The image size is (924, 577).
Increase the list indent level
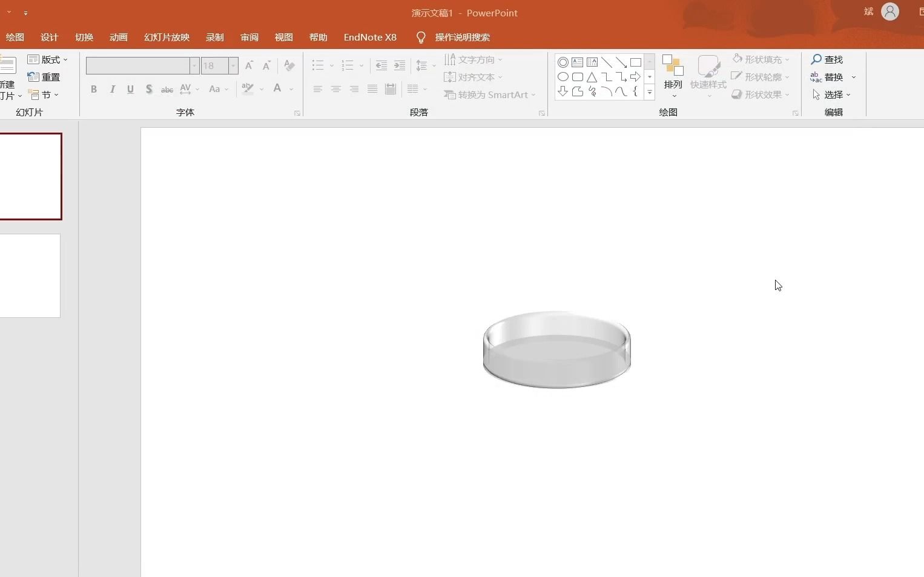click(x=400, y=65)
